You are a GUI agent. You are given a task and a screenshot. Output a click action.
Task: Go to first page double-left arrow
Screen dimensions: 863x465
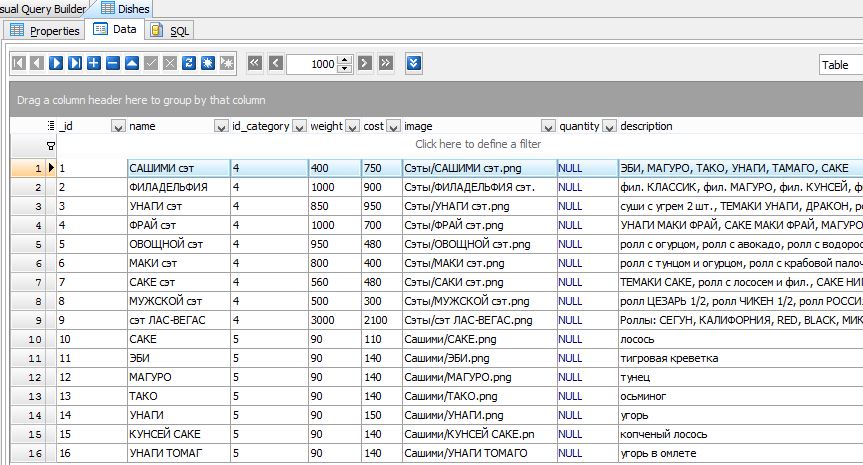click(x=254, y=63)
